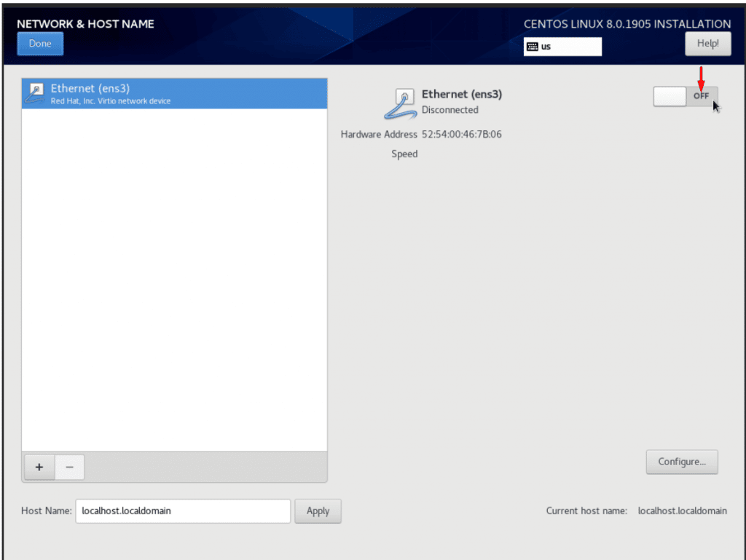Viewport: 746px width, 560px height.
Task: Add a new network device with the plus button
Action: pos(39,468)
